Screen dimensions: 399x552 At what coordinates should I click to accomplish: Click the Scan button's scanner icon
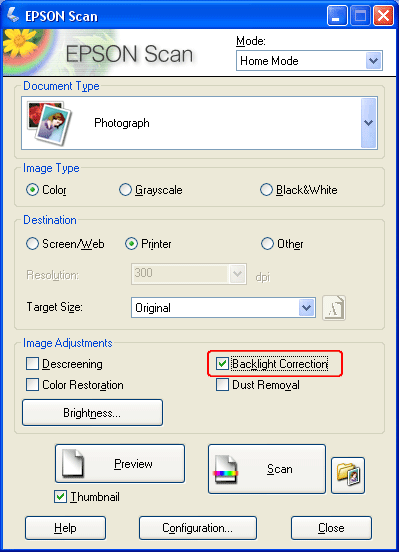(x=225, y=469)
